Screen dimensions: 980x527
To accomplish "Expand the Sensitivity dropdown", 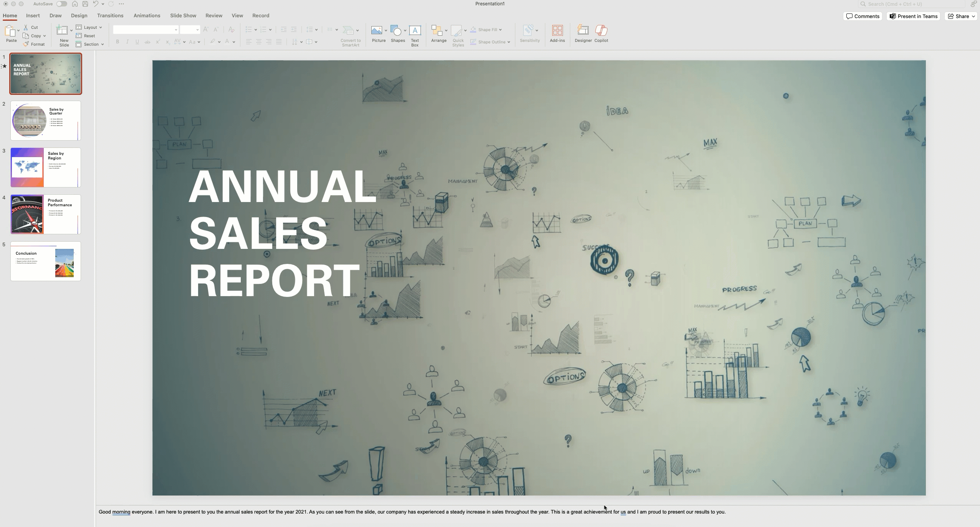I will pos(536,30).
